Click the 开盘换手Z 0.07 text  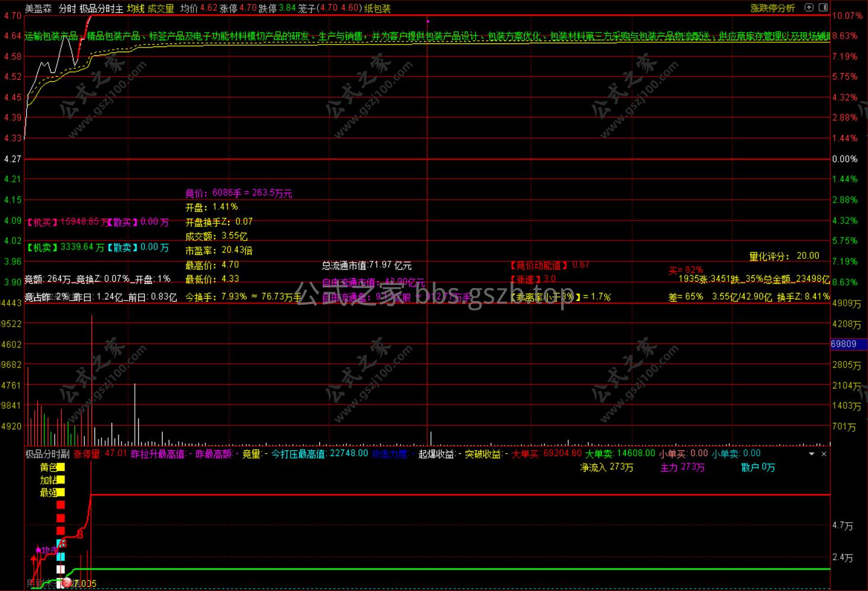coord(219,222)
